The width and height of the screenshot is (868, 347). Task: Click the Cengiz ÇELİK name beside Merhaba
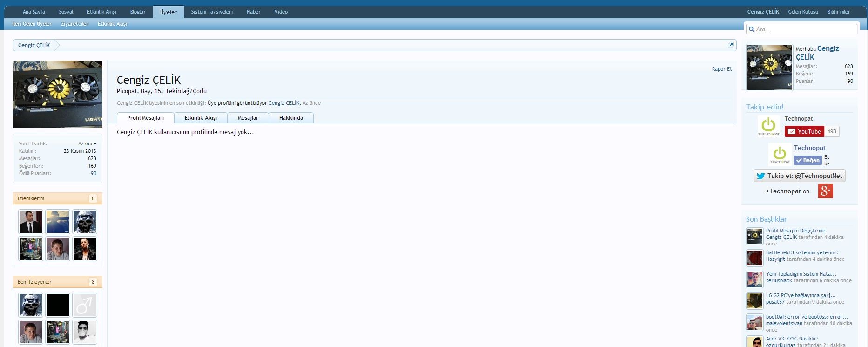tap(817, 53)
